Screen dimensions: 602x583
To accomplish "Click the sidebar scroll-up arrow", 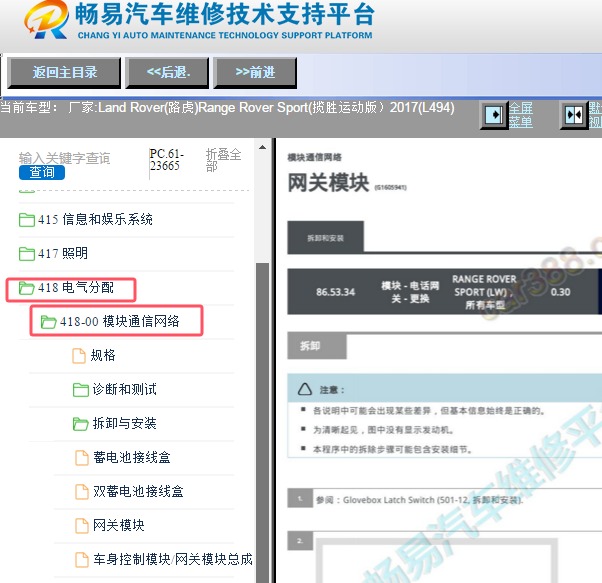I will tap(263, 147).
